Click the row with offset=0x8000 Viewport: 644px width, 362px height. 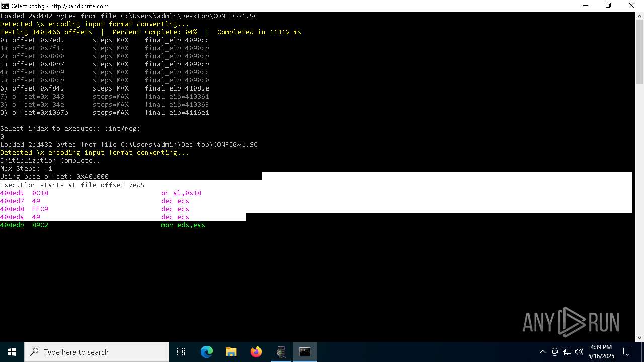[105, 56]
